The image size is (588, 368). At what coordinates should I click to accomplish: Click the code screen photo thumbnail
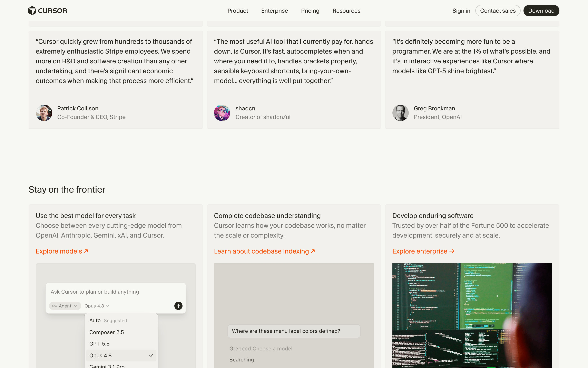472,316
